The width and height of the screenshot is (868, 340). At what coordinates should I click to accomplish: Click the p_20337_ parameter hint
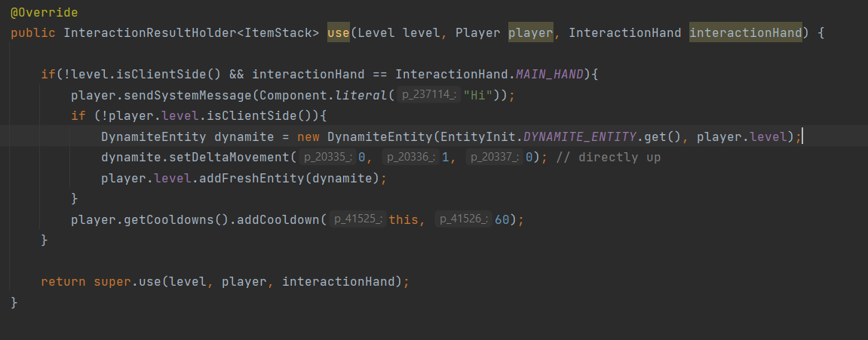494,158
